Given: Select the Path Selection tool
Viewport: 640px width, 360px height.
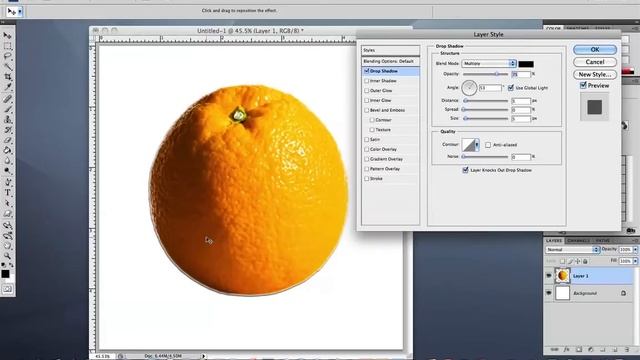Looking at the screenshot, I should pyautogui.click(x=7, y=202).
